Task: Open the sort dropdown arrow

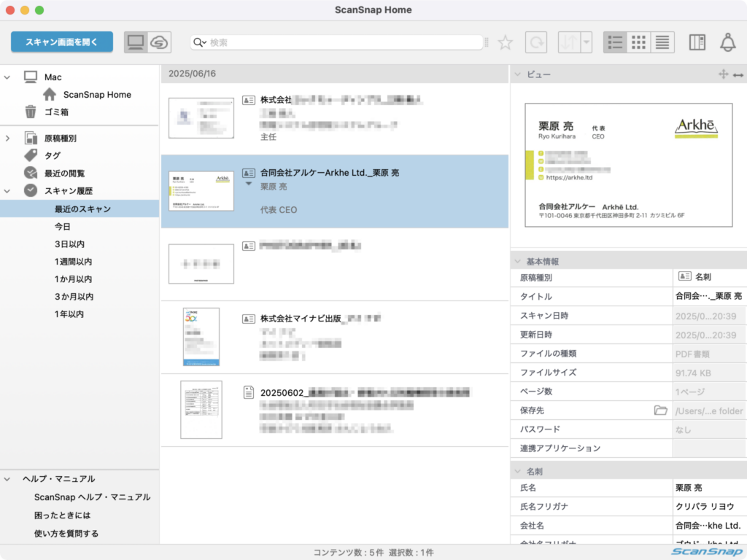Action: coord(587,42)
